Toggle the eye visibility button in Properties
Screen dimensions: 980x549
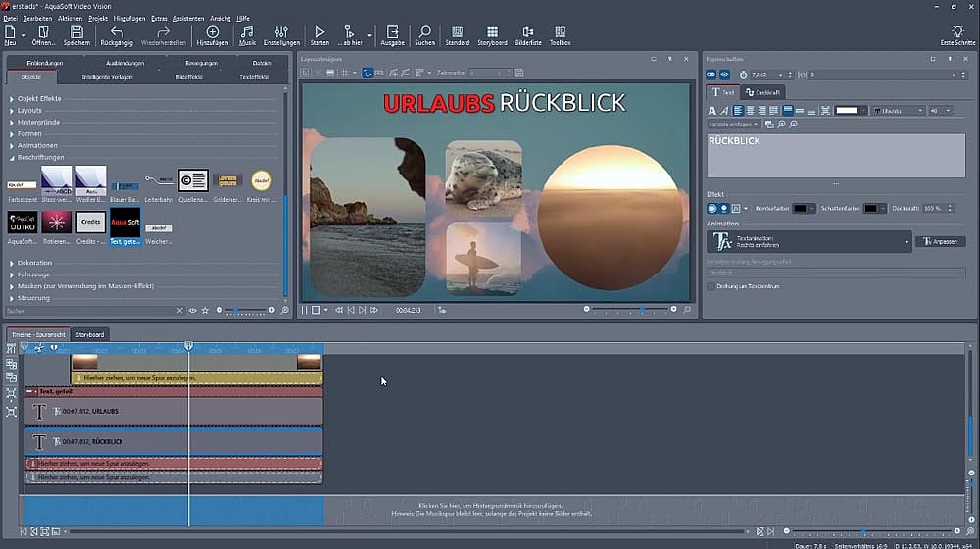tap(725, 75)
